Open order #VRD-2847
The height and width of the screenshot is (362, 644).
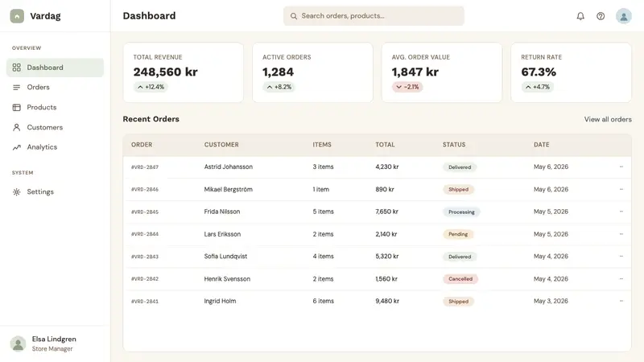point(145,167)
